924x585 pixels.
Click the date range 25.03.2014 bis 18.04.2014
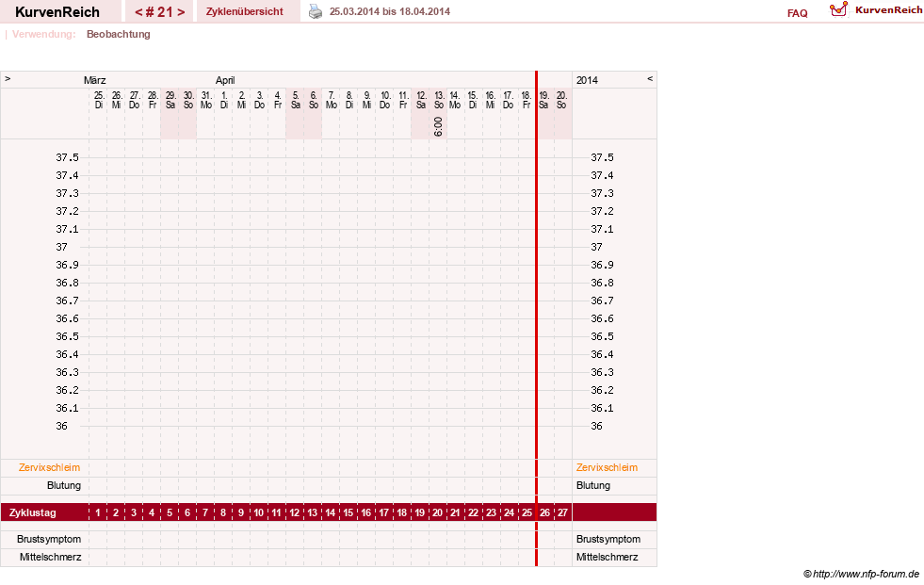tap(390, 11)
